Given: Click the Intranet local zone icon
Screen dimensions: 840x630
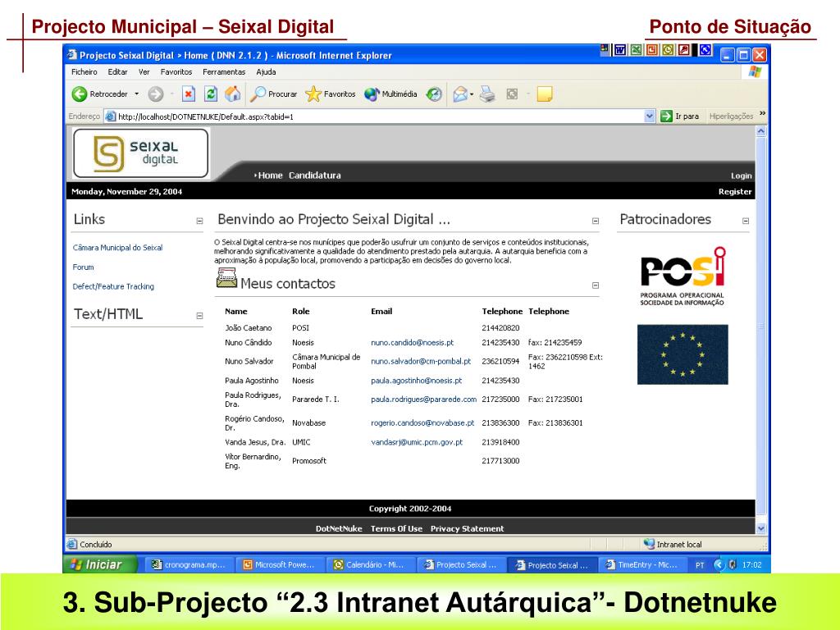Looking at the screenshot, I should coord(650,544).
